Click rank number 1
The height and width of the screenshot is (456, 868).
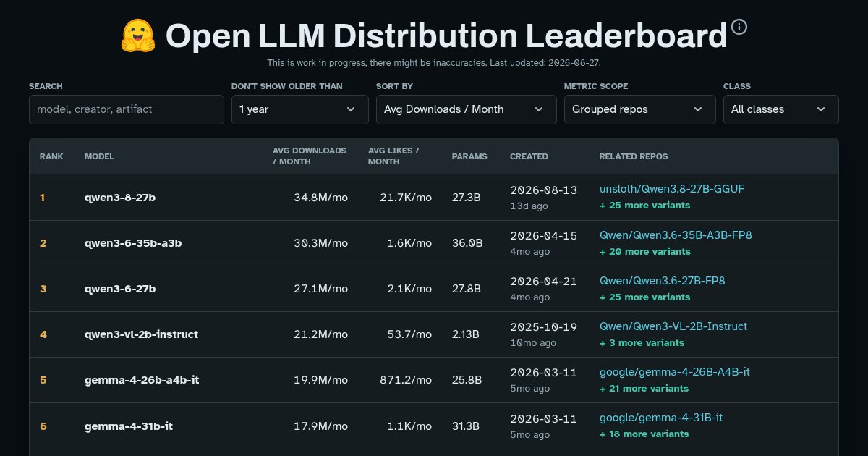click(42, 197)
